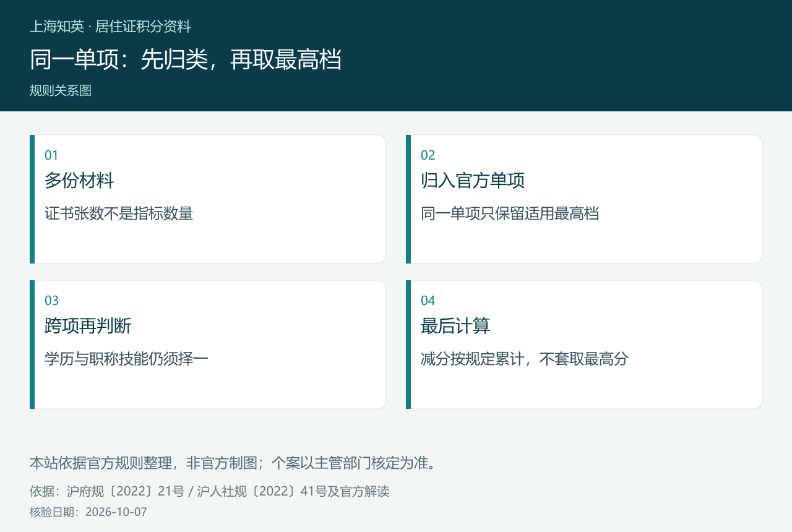
Task: Click step number 01
Action: [x=51, y=155]
